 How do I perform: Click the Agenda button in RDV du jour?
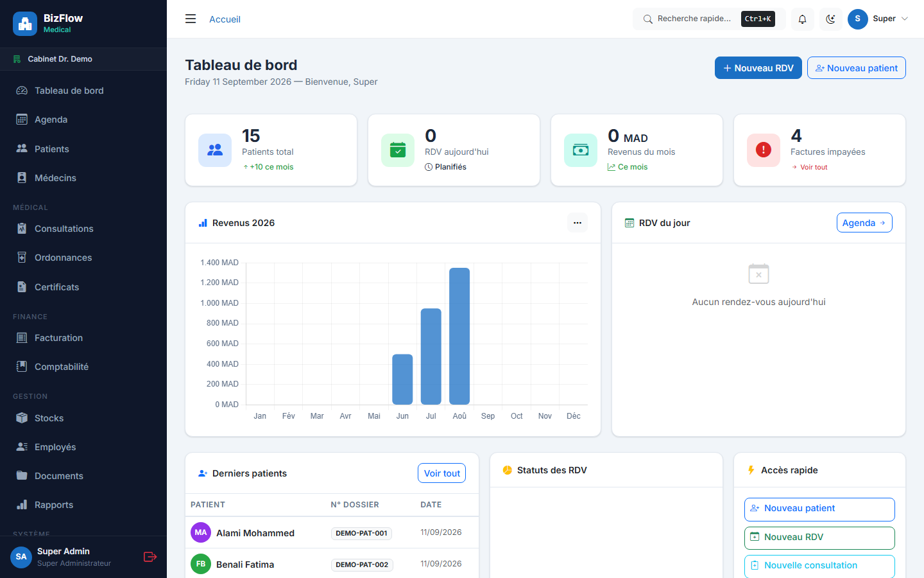point(864,223)
